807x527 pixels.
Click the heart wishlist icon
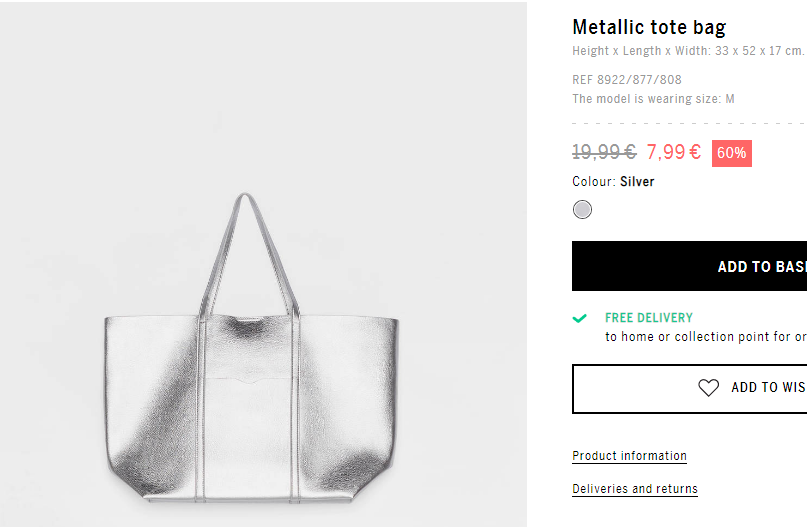(708, 388)
